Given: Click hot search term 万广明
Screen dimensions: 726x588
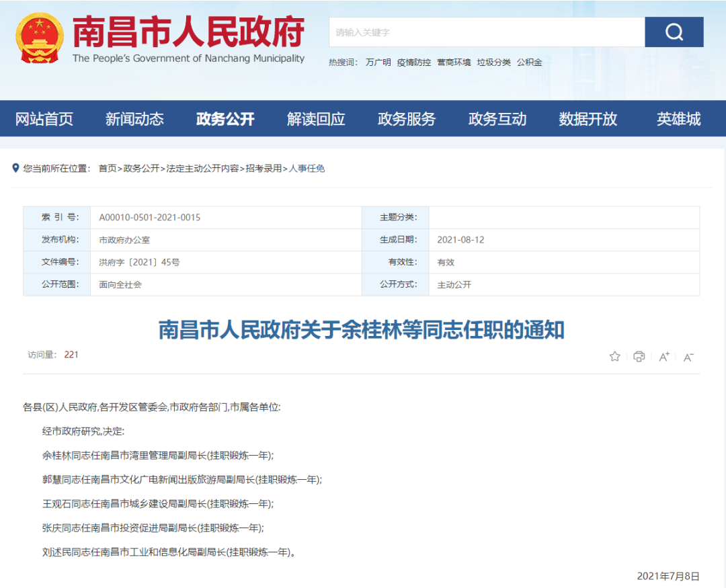Looking at the screenshot, I should click(x=378, y=62).
